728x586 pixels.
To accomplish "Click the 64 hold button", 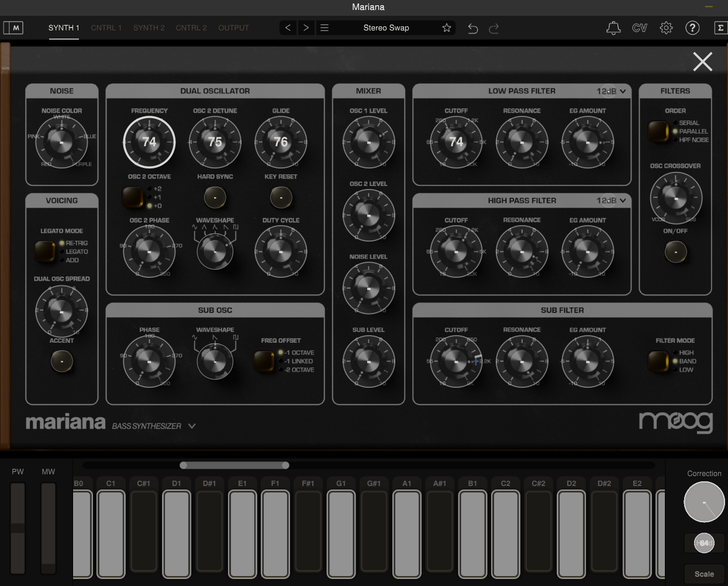I will [x=704, y=543].
